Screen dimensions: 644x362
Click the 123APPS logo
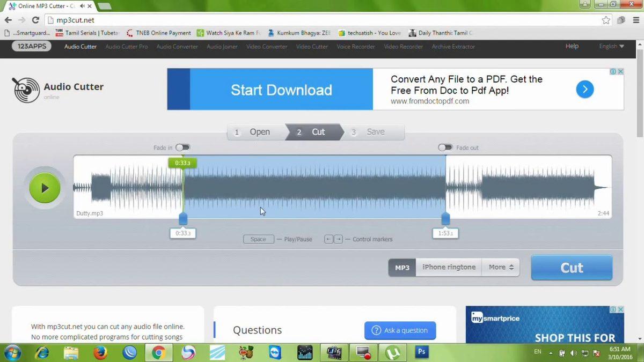tap(31, 46)
